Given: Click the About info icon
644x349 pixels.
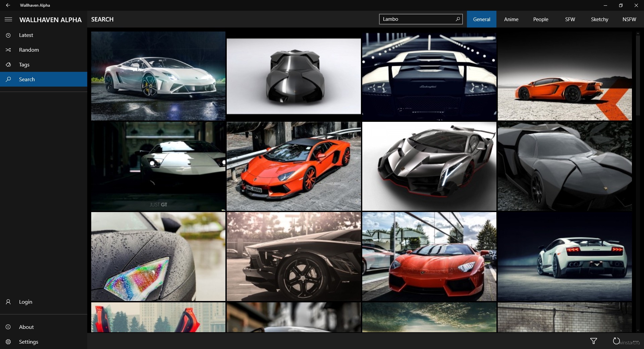Looking at the screenshot, I should [8, 327].
